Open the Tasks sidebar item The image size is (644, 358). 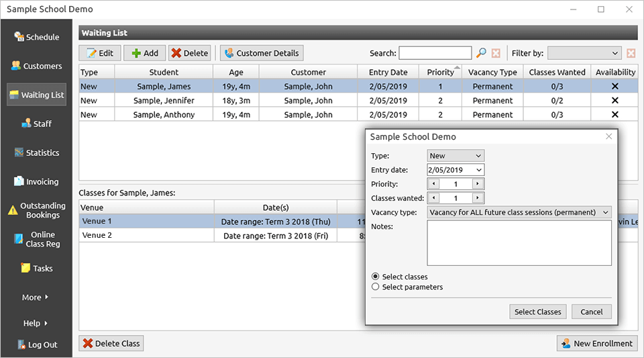[37, 268]
